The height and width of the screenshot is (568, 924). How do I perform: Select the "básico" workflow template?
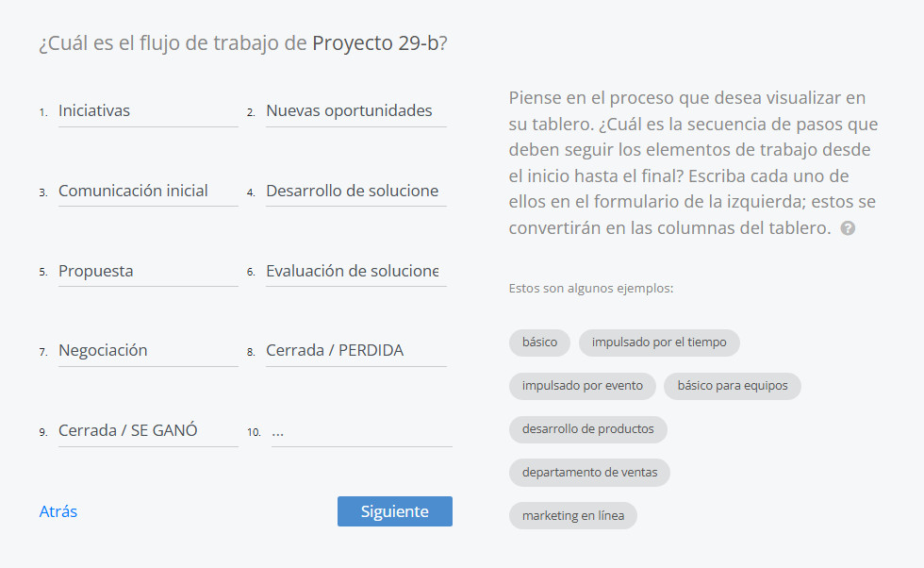(x=539, y=342)
